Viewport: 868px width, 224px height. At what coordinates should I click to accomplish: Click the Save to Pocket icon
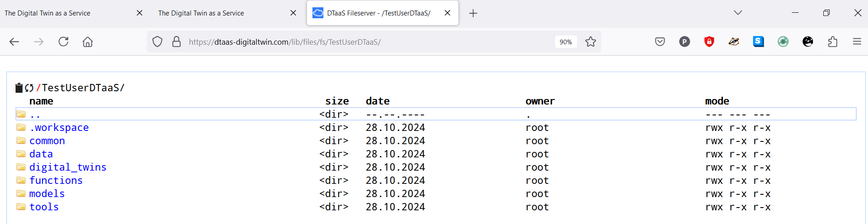pos(660,42)
